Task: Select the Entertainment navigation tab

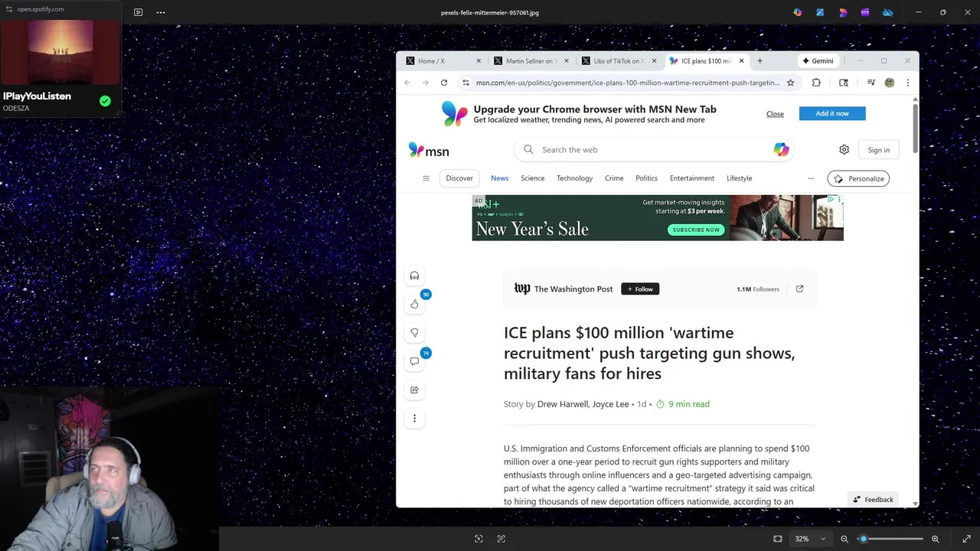Action: 692,178
